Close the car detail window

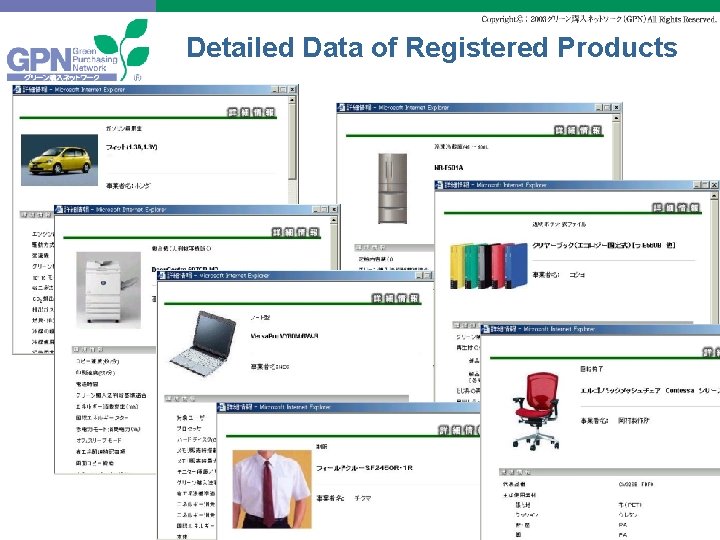[x=292, y=90]
